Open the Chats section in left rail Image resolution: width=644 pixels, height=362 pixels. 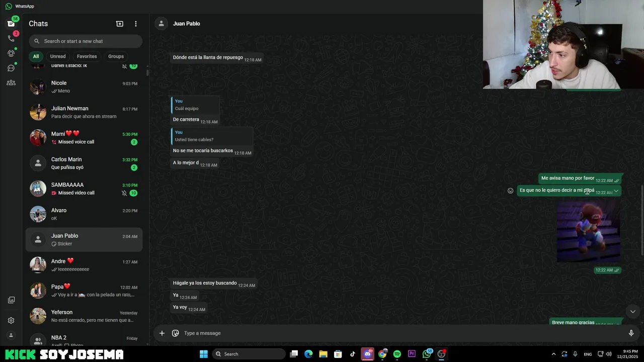pyautogui.click(x=11, y=24)
